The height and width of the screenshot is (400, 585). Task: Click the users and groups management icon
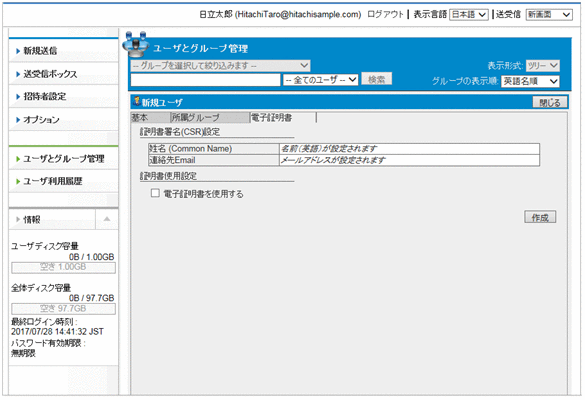[x=135, y=44]
